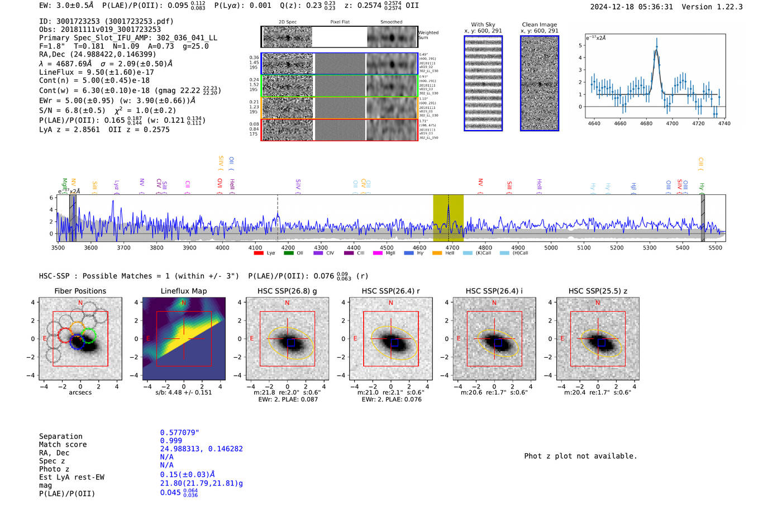Click the red dashed fiber circle

click(x=65, y=336)
